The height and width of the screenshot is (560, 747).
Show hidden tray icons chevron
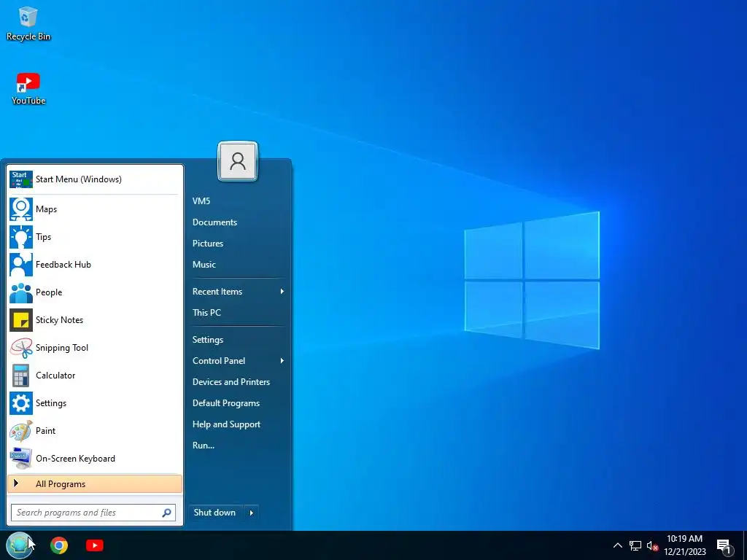pyautogui.click(x=617, y=545)
